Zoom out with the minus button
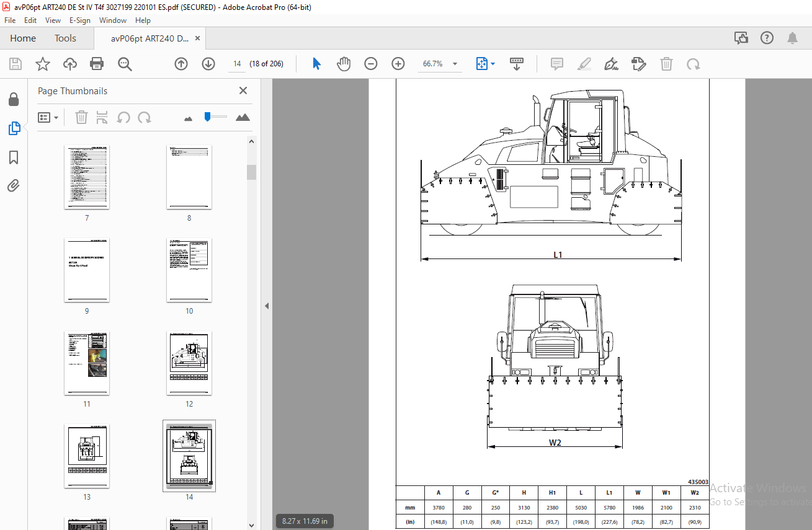Viewport: 812px width, 530px height. tap(371, 64)
